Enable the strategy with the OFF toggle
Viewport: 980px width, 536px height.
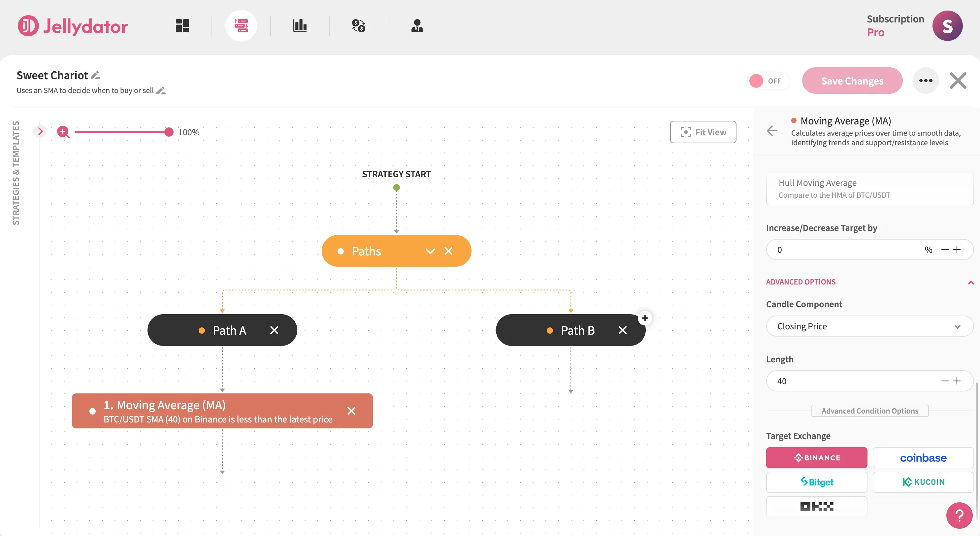[768, 81]
